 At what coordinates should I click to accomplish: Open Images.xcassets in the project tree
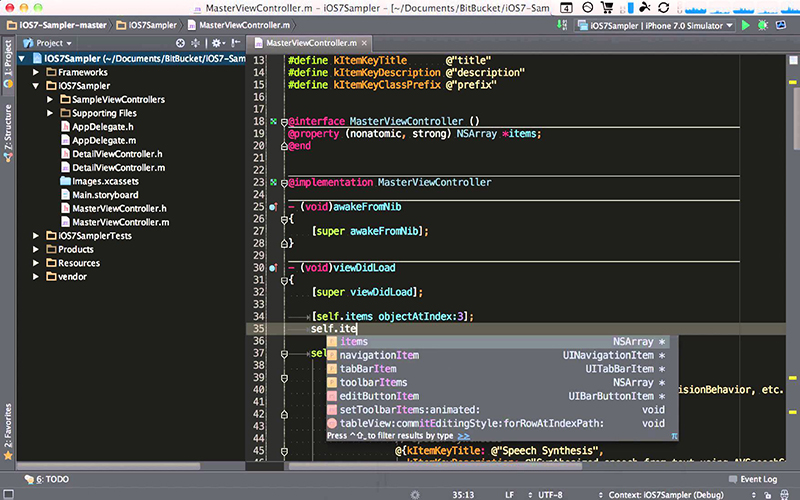[x=99, y=181]
